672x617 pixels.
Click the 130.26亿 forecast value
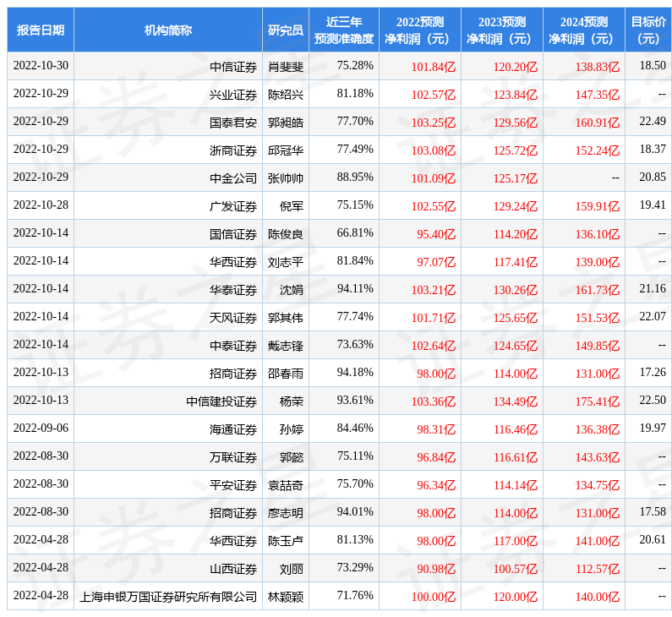coord(516,290)
